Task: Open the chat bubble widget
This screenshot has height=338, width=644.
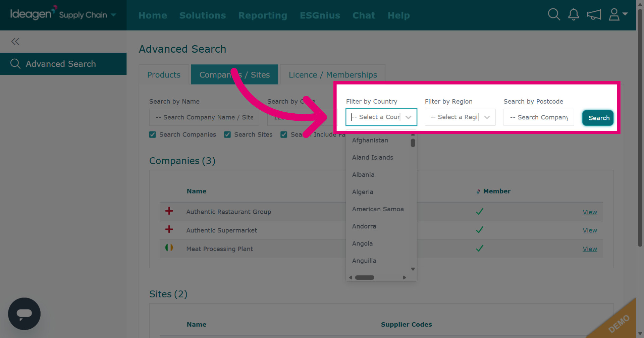Action: point(24,314)
